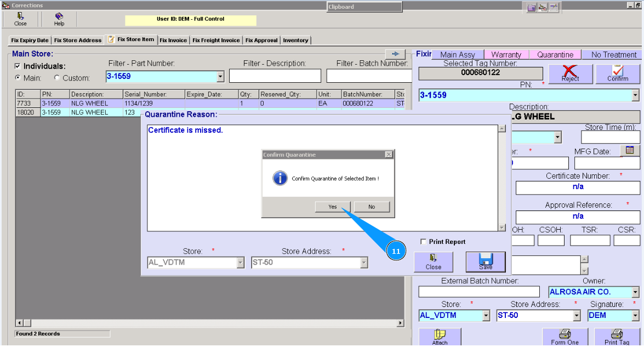Open Help from the top toolbar
The width and height of the screenshot is (644, 347).
(x=59, y=19)
